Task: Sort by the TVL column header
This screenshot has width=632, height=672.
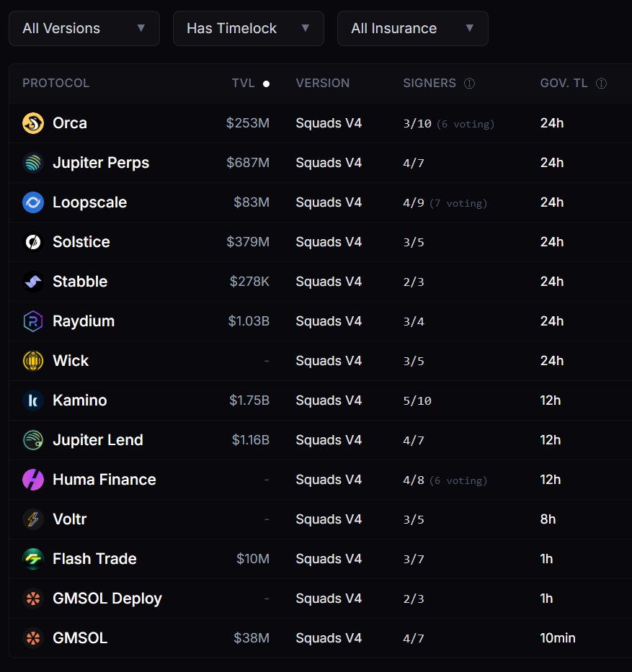Action: click(x=244, y=83)
